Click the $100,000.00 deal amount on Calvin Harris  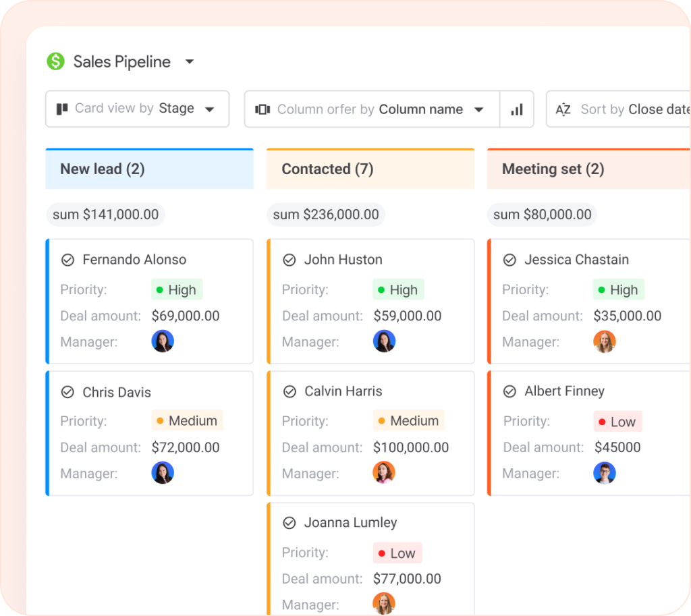(x=411, y=447)
